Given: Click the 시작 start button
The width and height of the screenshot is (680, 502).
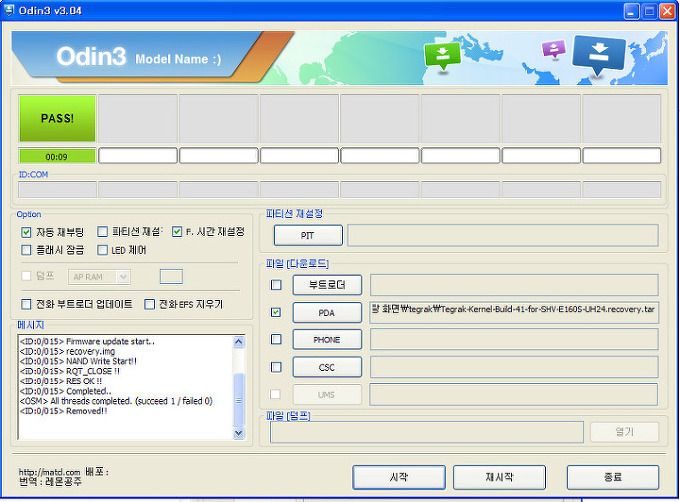Looking at the screenshot, I should 399,477.
